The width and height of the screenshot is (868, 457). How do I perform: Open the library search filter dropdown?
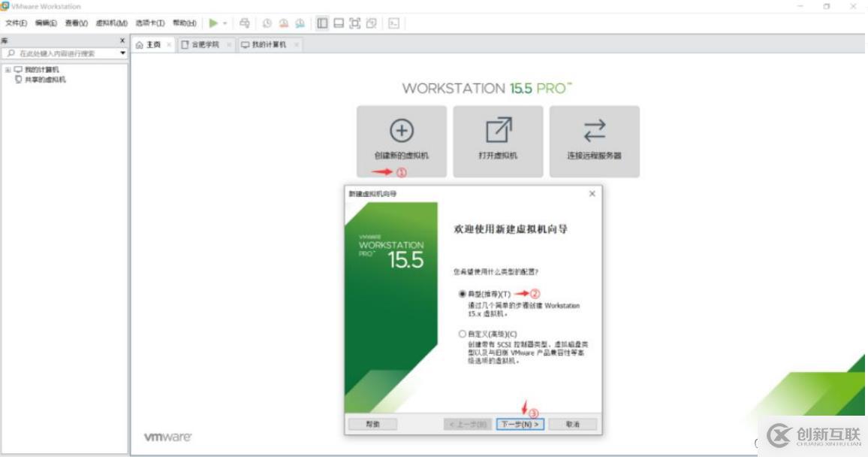[x=123, y=53]
